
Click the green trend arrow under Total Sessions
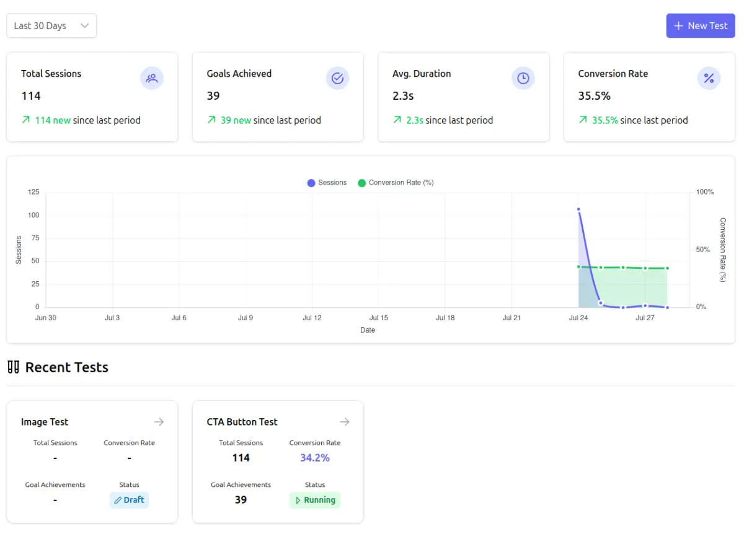coord(26,120)
